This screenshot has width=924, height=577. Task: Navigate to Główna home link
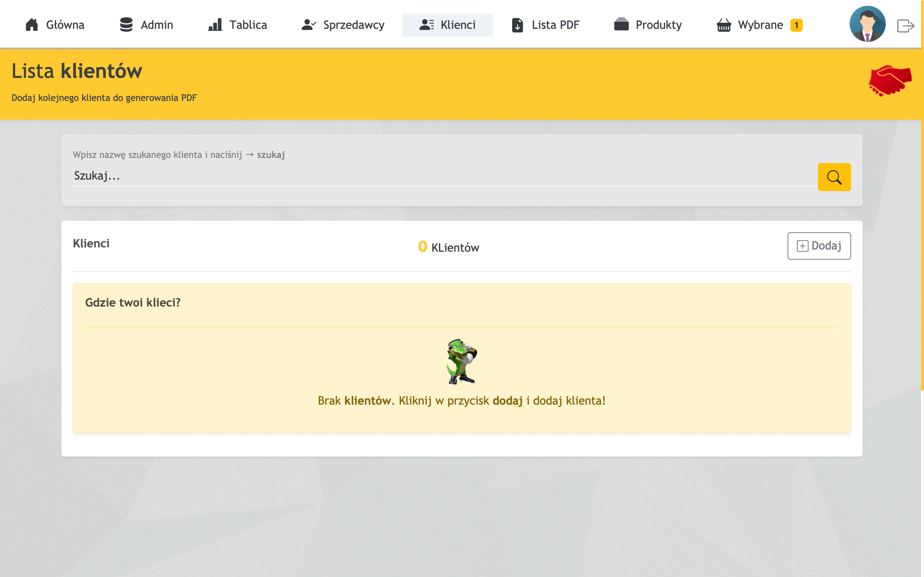(x=65, y=25)
